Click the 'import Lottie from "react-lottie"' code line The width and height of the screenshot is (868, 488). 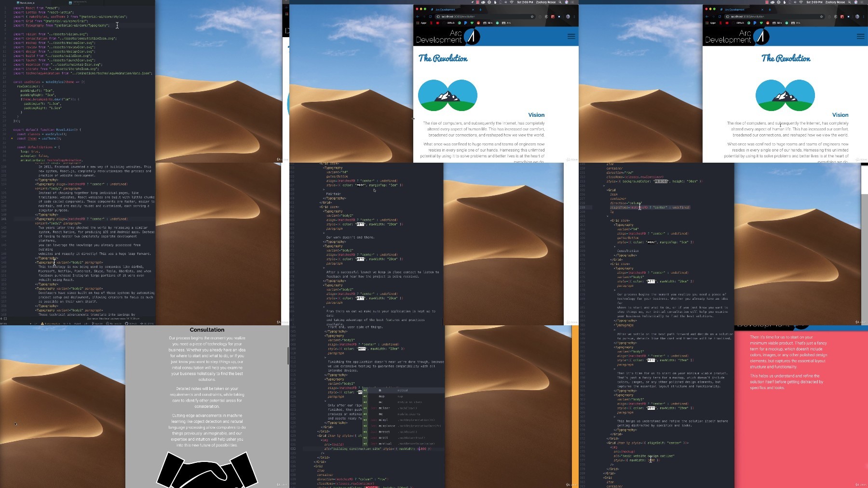pos(43,13)
